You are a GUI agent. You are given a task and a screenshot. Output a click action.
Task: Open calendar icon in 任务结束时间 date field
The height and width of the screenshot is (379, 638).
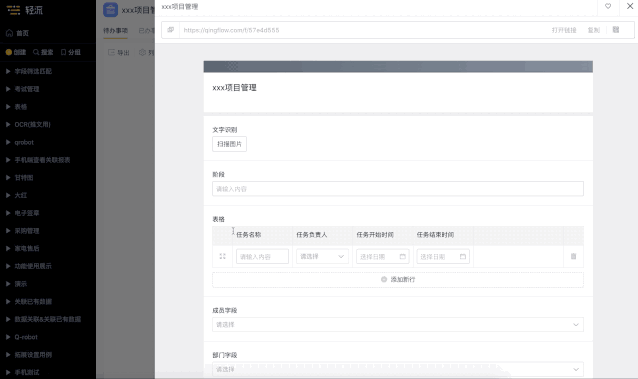pyautogui.click(x=463, y=256)
